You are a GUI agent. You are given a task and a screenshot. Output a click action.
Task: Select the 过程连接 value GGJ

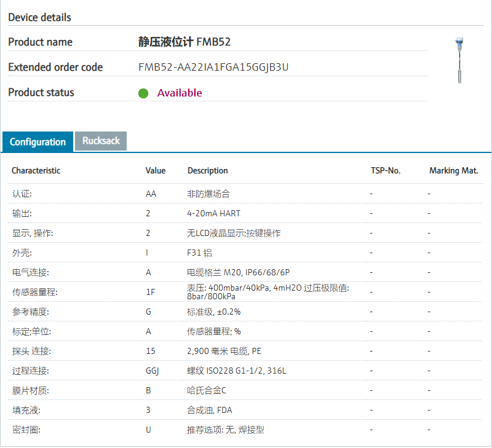coord(153,371)
